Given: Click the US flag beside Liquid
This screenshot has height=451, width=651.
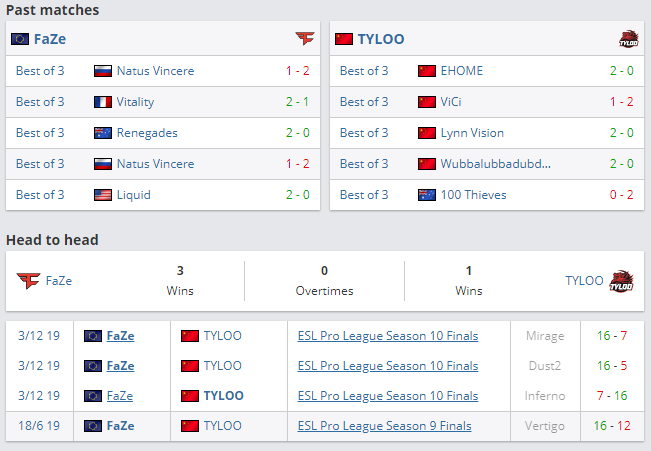Looking at the screenshot, I should coord(103,195).
